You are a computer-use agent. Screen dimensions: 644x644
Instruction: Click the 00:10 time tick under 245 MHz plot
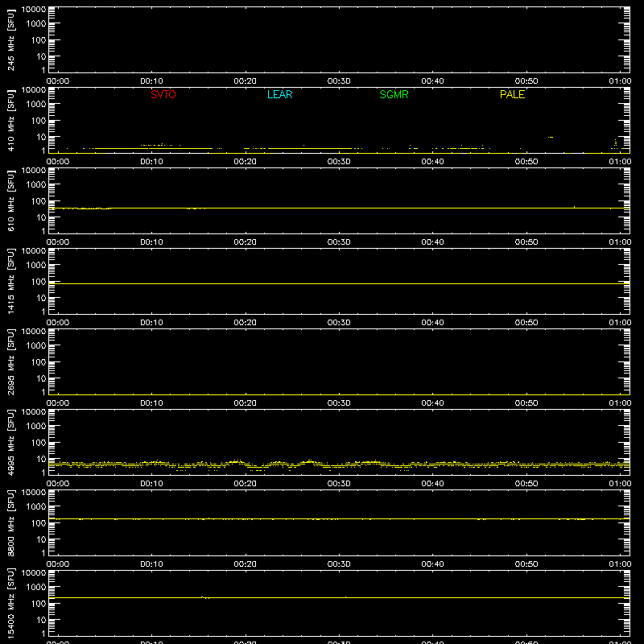tap(151, 81)
